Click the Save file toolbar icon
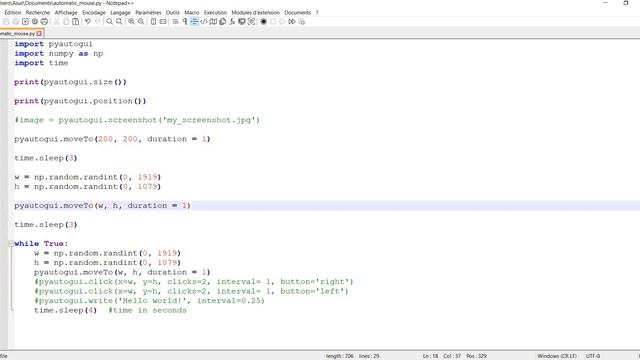Screen dimensions: 640x360 tap(6, 22)
